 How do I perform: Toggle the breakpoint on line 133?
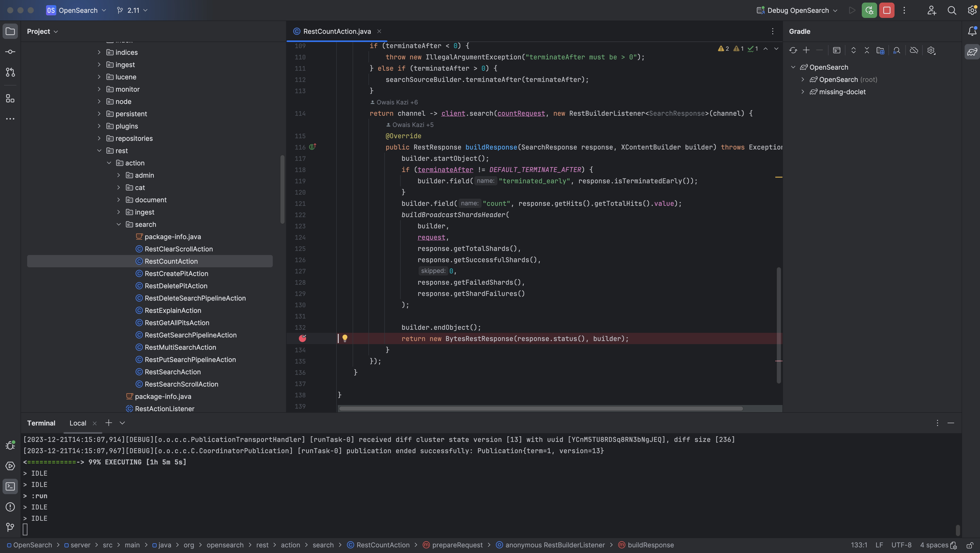tap(303, 338)
